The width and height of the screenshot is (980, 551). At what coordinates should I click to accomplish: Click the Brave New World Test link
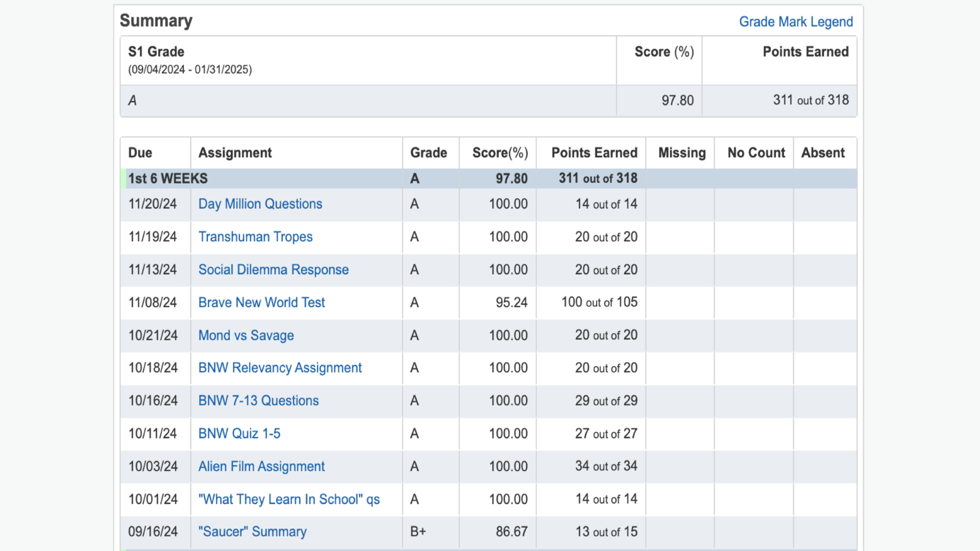[x=261, y=303]
